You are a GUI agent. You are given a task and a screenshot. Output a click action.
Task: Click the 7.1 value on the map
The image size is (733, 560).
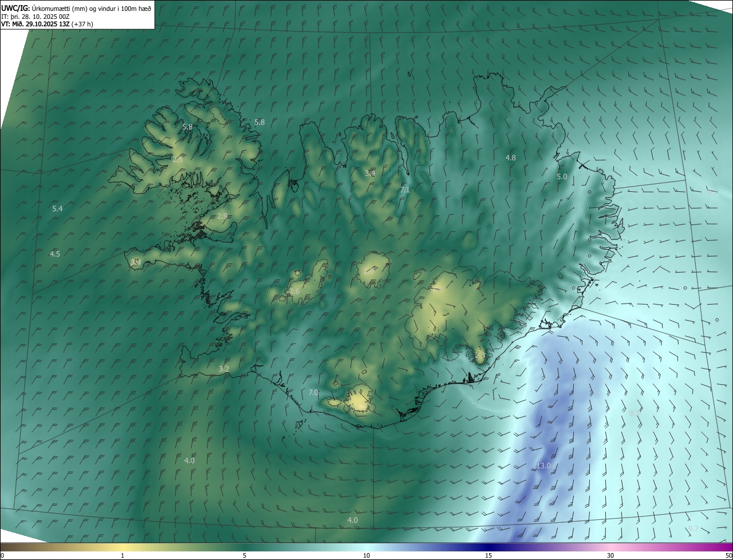(x=405, y=190)
